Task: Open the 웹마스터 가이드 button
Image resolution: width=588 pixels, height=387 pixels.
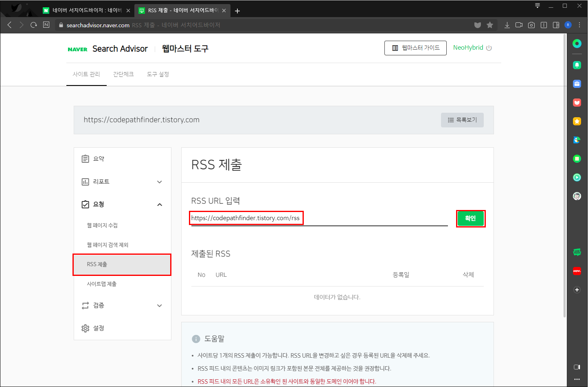Action: [x=415, y=48]
